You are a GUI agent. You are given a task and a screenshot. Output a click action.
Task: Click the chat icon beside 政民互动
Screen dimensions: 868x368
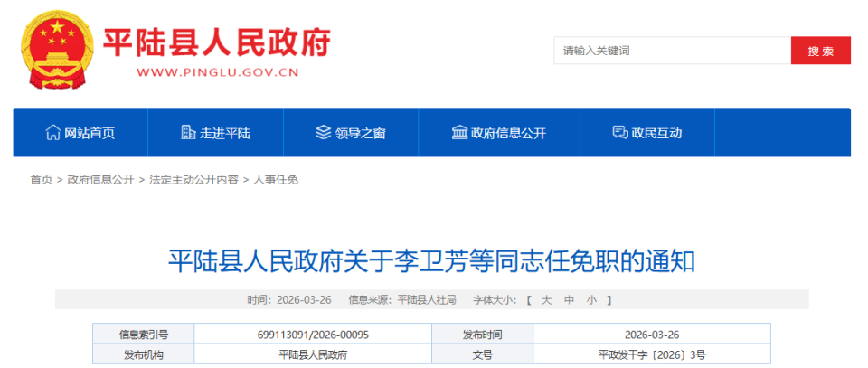pyautogui.click(x=620, y=133)
